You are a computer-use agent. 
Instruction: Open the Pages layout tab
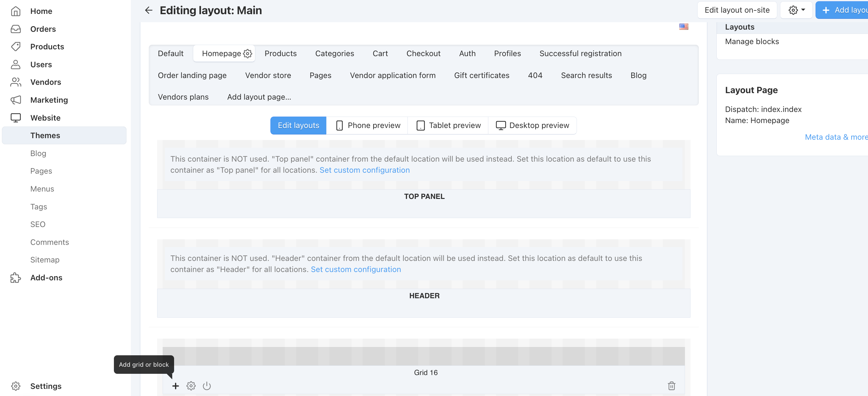tap(320, 76)
